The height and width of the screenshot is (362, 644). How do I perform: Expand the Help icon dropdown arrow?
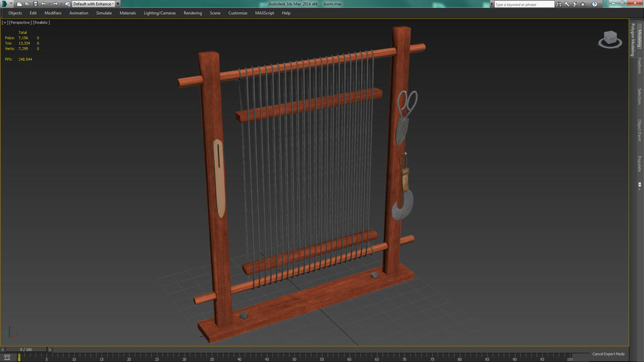[x=600, y=4]
